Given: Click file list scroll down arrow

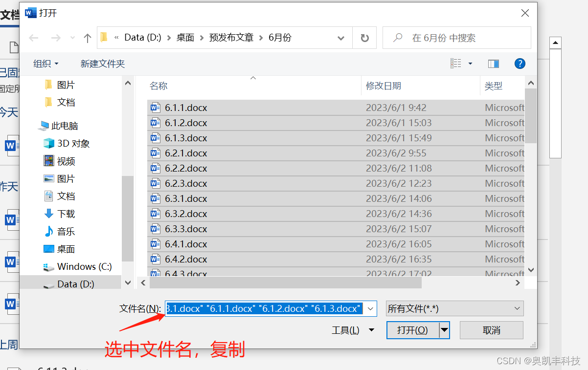Looking at the screenshot, I should (531, 270).
